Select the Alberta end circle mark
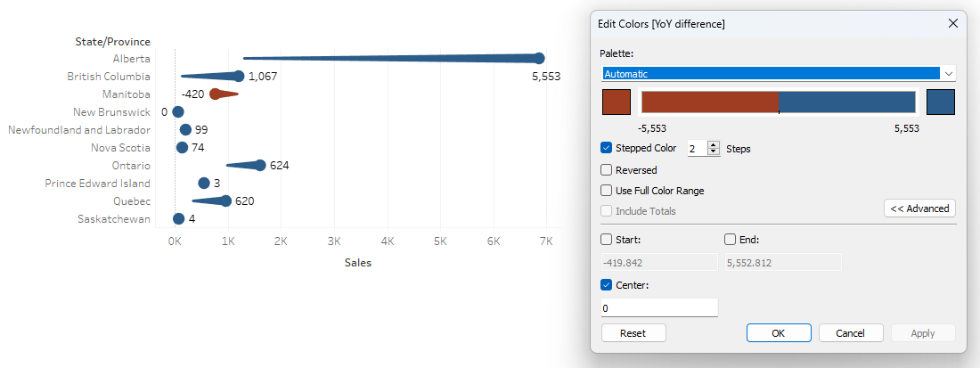The image size is (980, 368). [539, 58]
